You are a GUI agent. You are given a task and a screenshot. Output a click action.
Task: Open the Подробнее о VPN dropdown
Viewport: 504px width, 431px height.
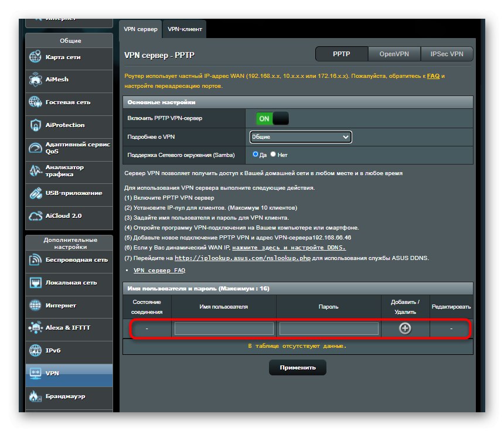(x=301, y=137)
